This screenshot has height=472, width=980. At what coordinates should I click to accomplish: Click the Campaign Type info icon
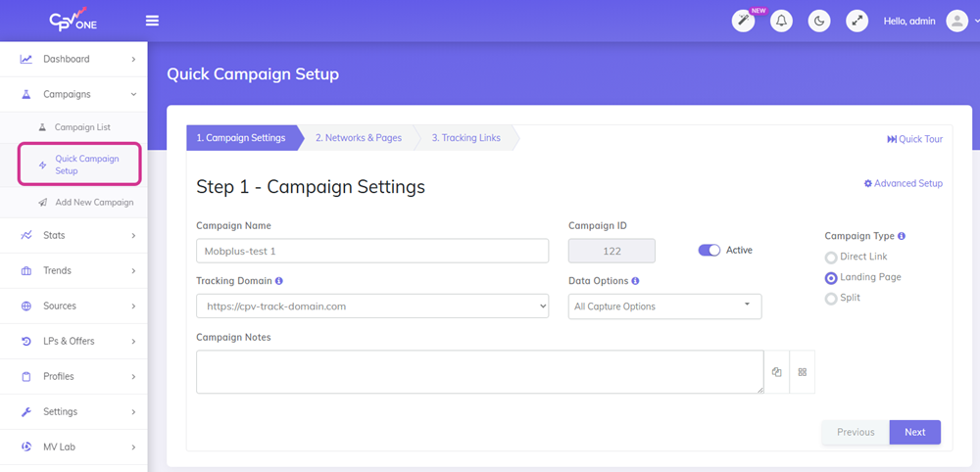point(902,236)
